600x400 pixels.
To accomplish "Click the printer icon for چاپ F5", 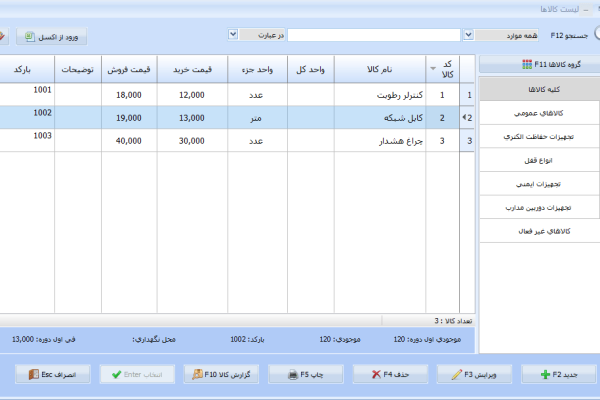I will (x=293, y=374).
